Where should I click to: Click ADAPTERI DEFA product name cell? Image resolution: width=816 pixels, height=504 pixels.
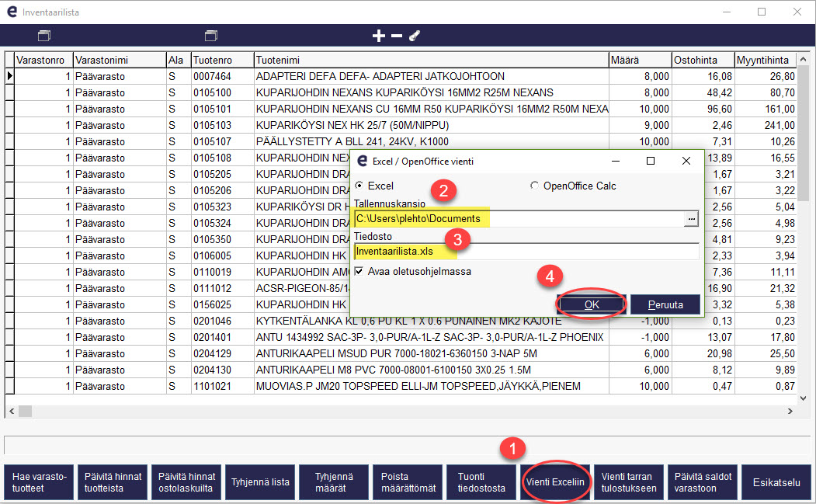[x=432, y=76]
